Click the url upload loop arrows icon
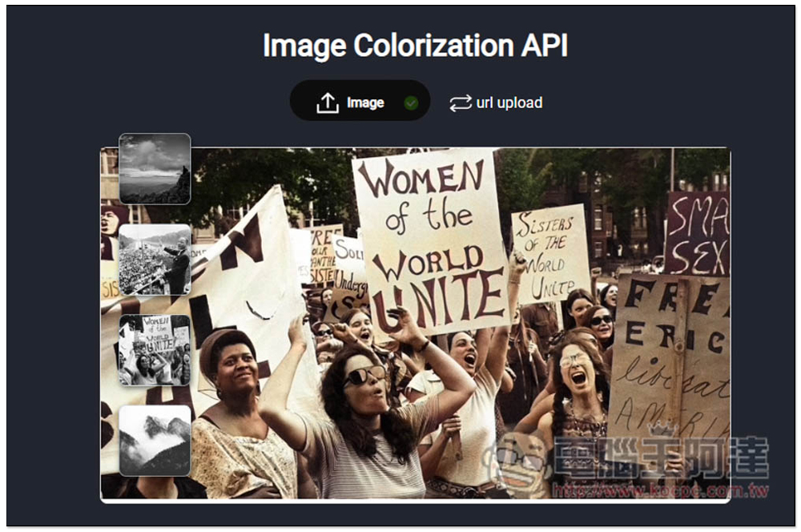The height and width of the screenshot is (532, 801). [461, 103]
